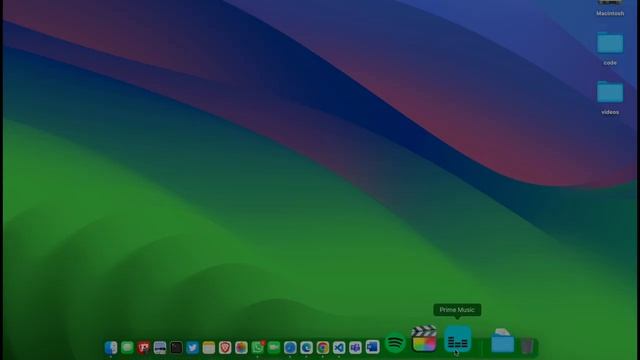This screenshot has height=360, width=640.
Task: Launch FaceTime from the dock
Action: (x=274, y=347)
